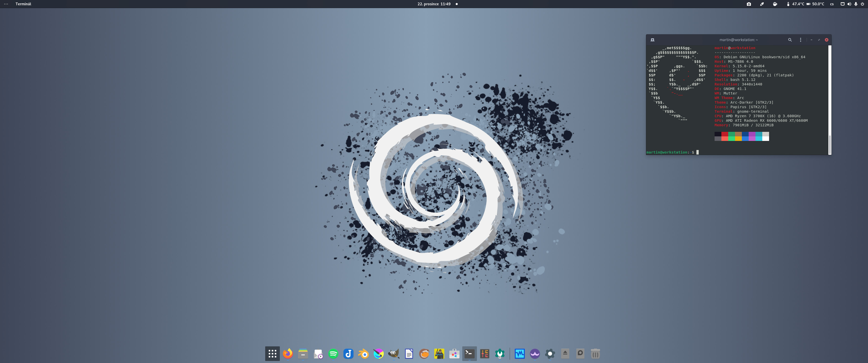Click the DE: GNOME 41.1 line
This screenshot has height=363, width=868.
[730, 89]
